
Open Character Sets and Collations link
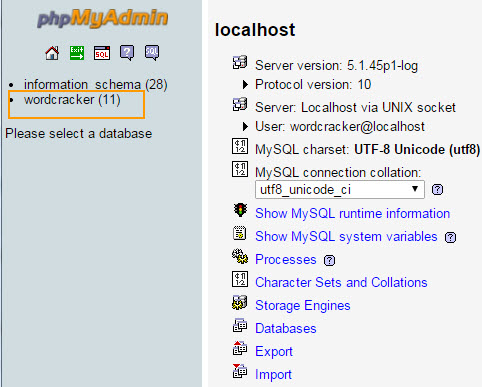[x=341, y=282]
